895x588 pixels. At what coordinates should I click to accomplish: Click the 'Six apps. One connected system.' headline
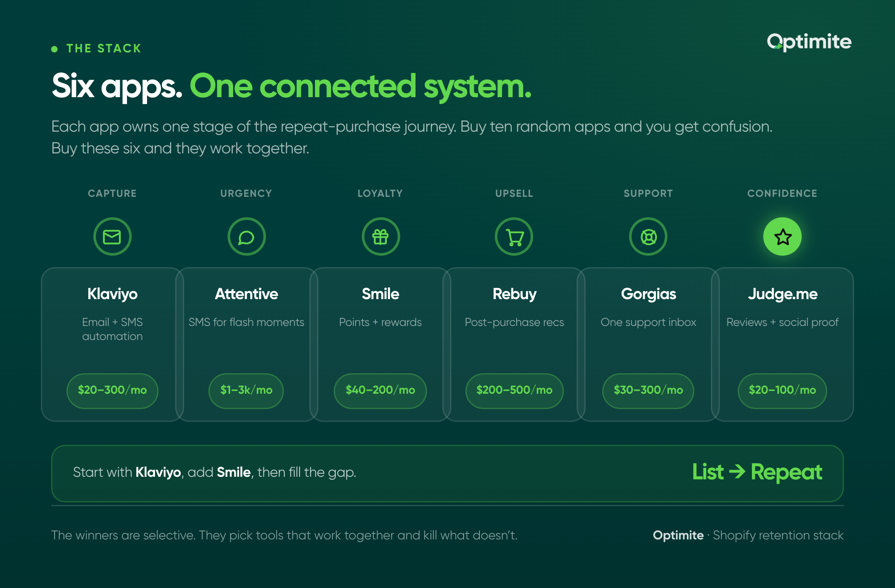(x=292, y=86)
